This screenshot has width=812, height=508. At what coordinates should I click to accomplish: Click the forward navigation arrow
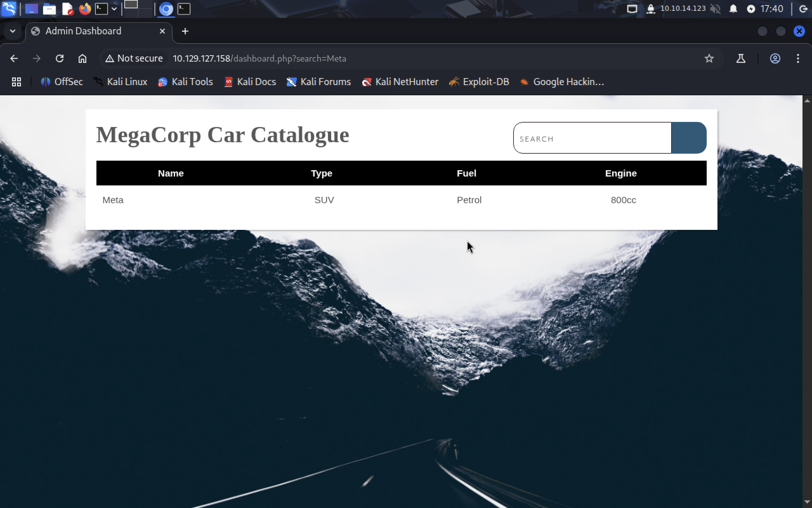coord(36,58)
